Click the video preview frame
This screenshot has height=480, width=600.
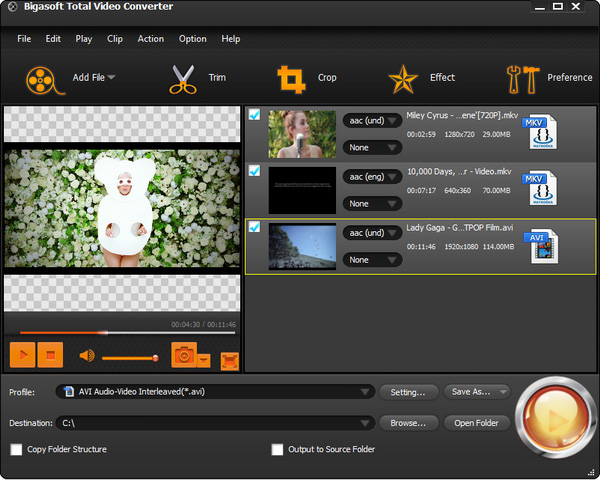(122, 209)
